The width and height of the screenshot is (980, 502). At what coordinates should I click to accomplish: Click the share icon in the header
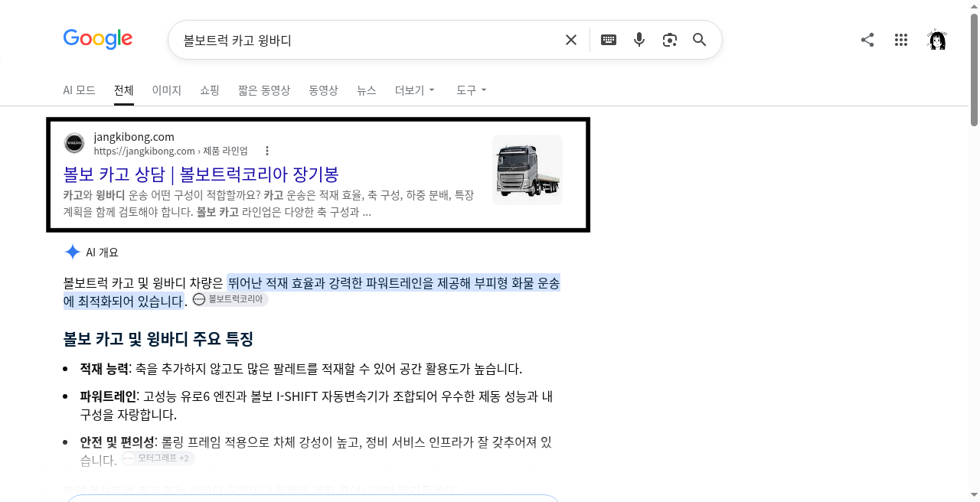[x=867, y=40]
